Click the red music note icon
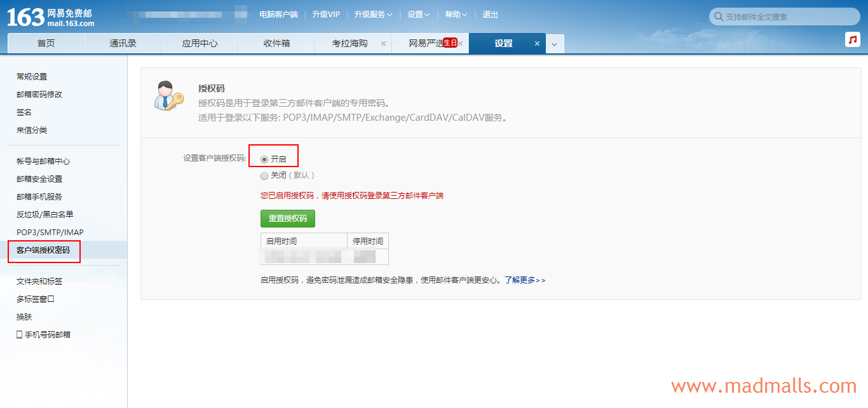868x408 pixels. (x=852, y=39)
